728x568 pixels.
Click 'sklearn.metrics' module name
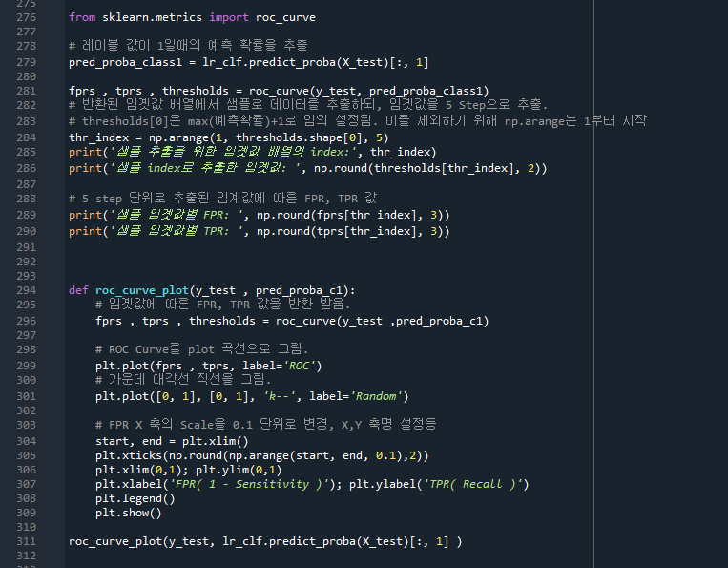tap(153, 17)
